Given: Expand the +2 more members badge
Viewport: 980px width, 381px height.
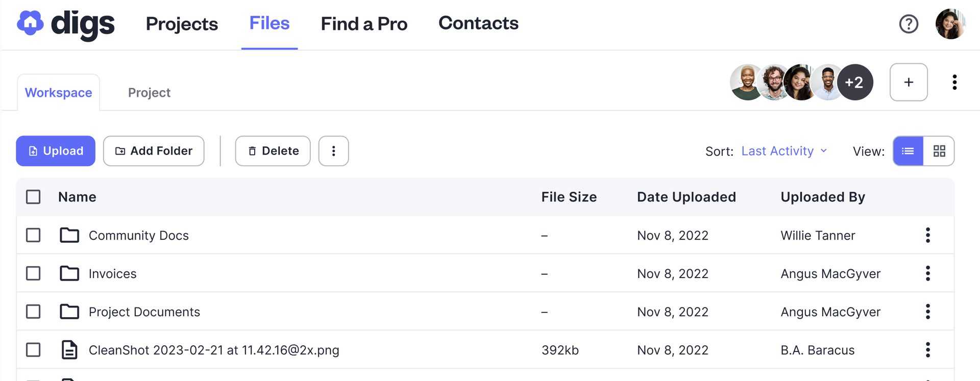Looking at the screenshot, I should (x=855, y=82).
